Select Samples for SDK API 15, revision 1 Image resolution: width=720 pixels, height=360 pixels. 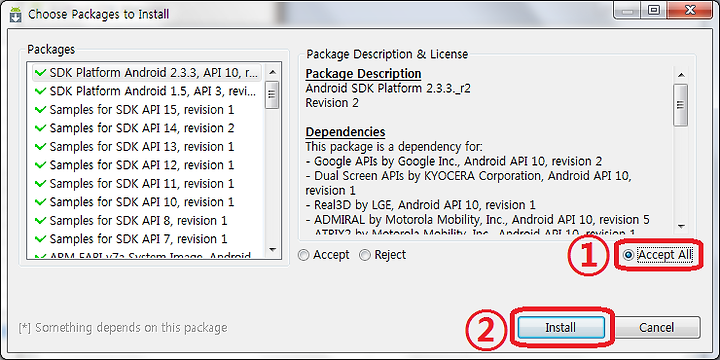[x=147, y=110]
